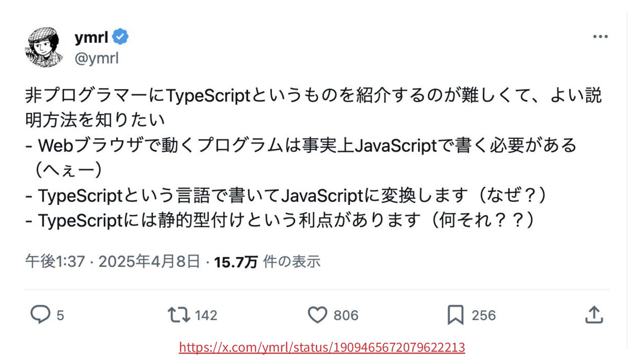Click the 15.7万 view count

click(x=236, y=262)
